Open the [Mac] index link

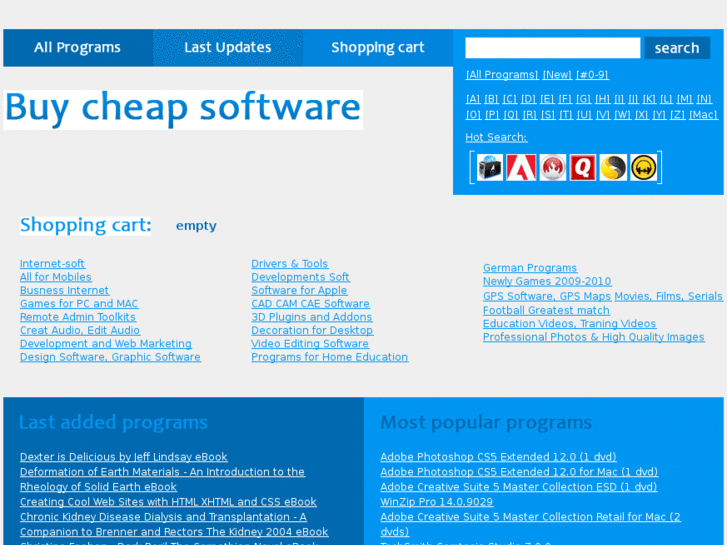tap(703, 115)
